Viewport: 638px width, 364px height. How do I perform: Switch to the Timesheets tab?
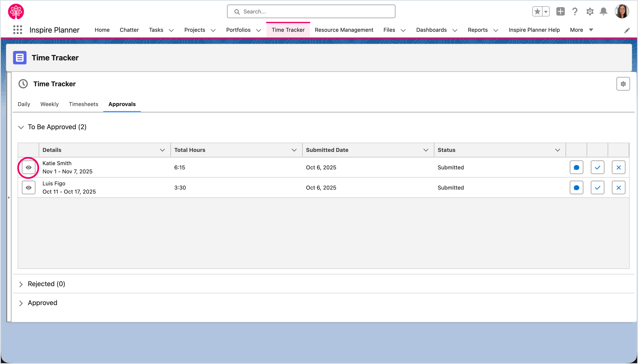tap(84, 104)
